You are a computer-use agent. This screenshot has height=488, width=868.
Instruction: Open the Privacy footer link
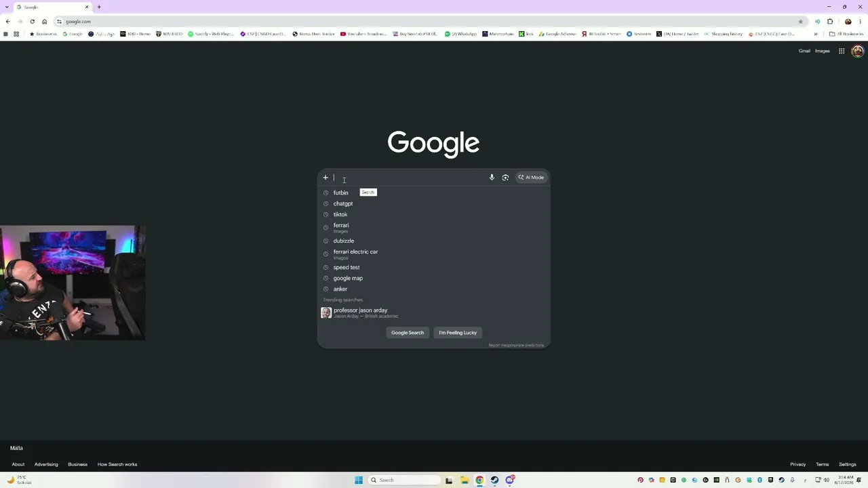798,464
